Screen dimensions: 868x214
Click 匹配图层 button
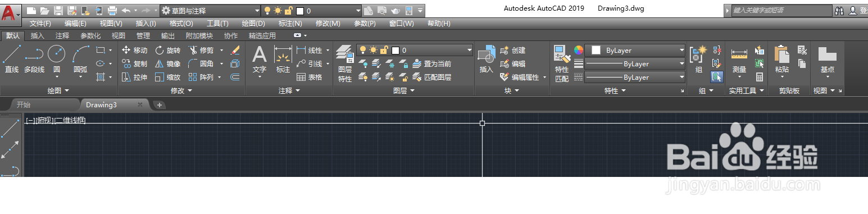[431, 77]
